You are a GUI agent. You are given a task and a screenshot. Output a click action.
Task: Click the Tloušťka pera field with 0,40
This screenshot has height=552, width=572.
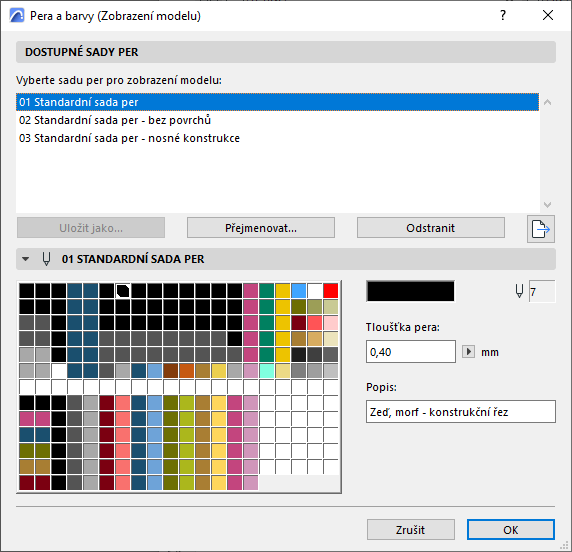pos(411,352)
